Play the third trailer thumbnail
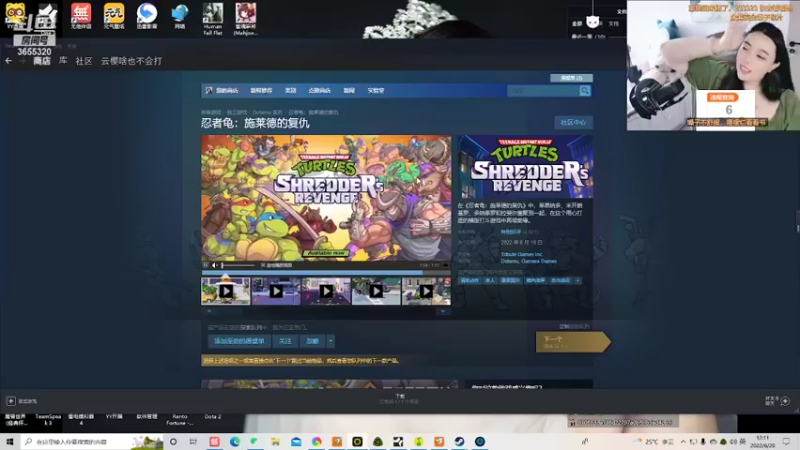 [326, 291]
